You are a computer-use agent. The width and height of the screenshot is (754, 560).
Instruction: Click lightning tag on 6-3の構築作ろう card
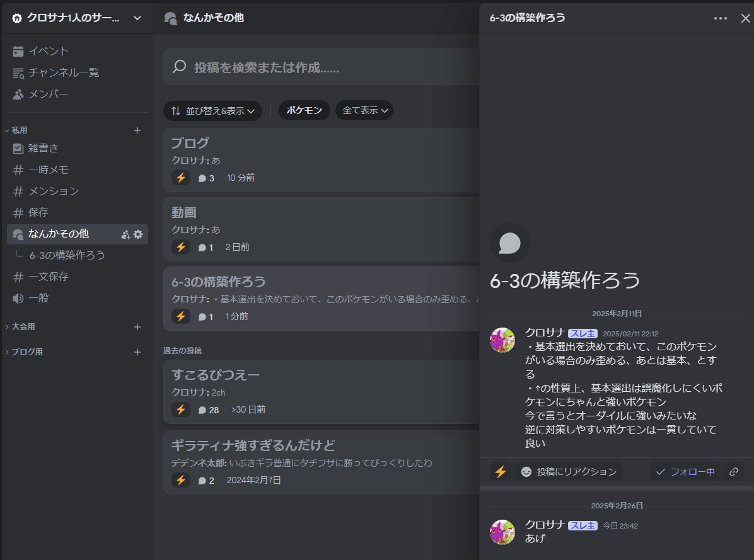pyautogui.click(x=181, y=316)
